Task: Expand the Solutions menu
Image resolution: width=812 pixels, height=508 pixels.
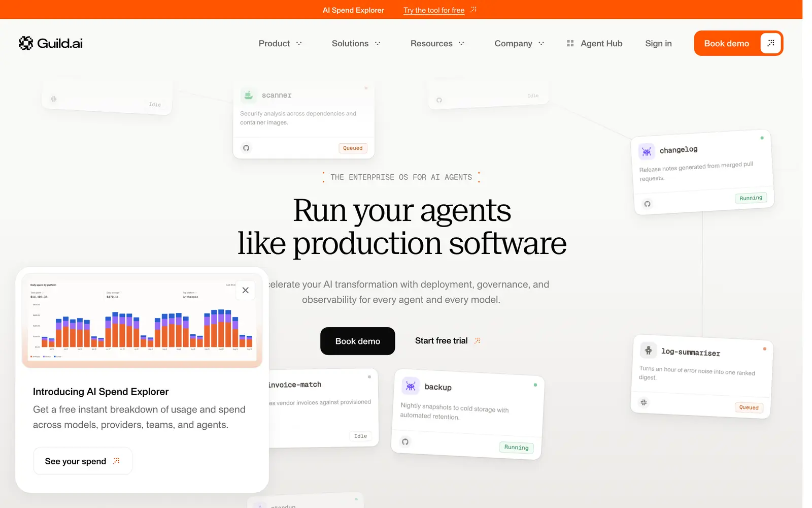Action: [x=356, y=44]
